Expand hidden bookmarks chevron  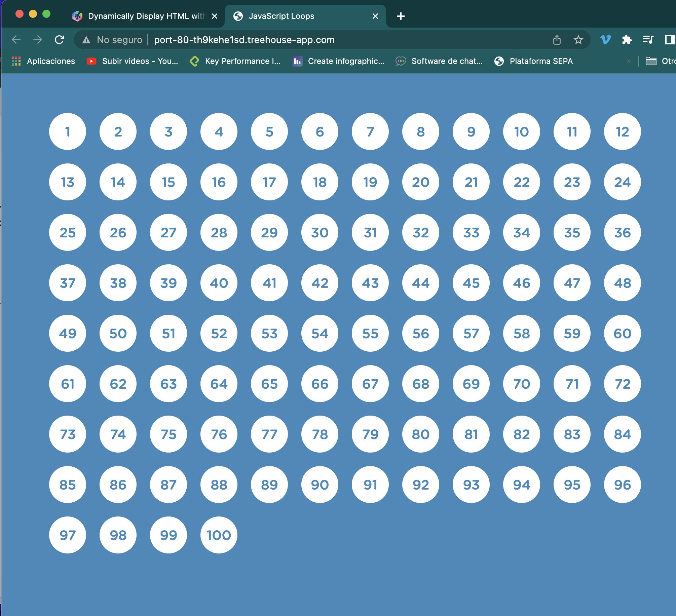point(629,61)
